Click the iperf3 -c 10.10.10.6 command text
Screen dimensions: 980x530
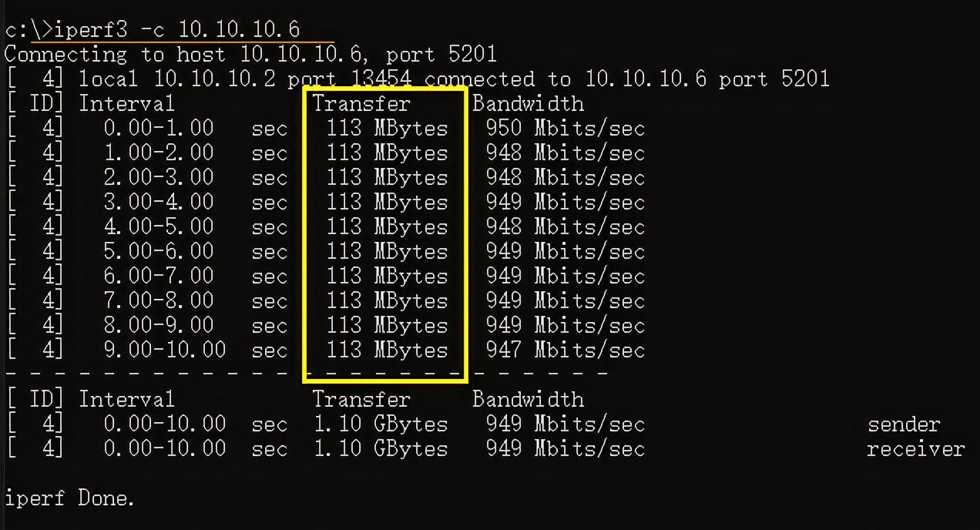[x=177, y=30]
